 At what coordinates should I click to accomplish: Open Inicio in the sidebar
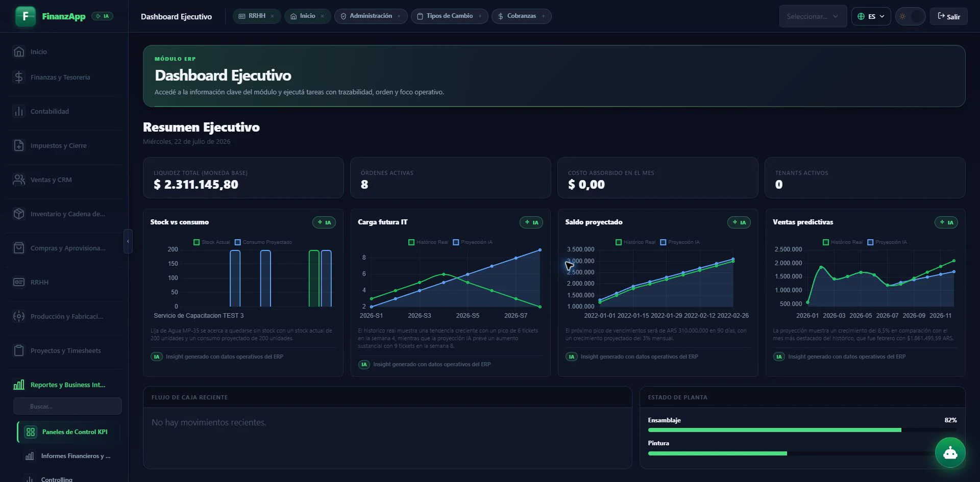coord(64,52)
